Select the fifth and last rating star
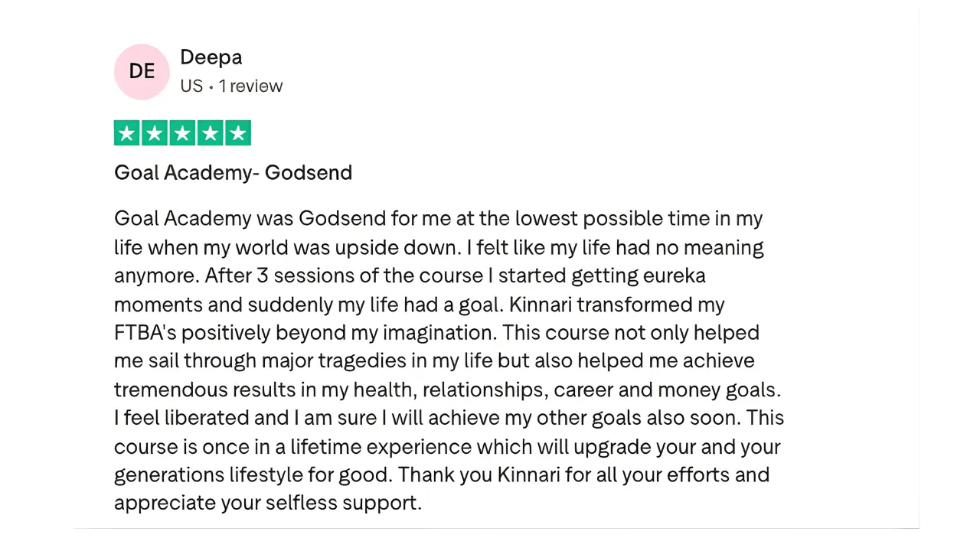The image size is (980, 551). coord(238,134)
